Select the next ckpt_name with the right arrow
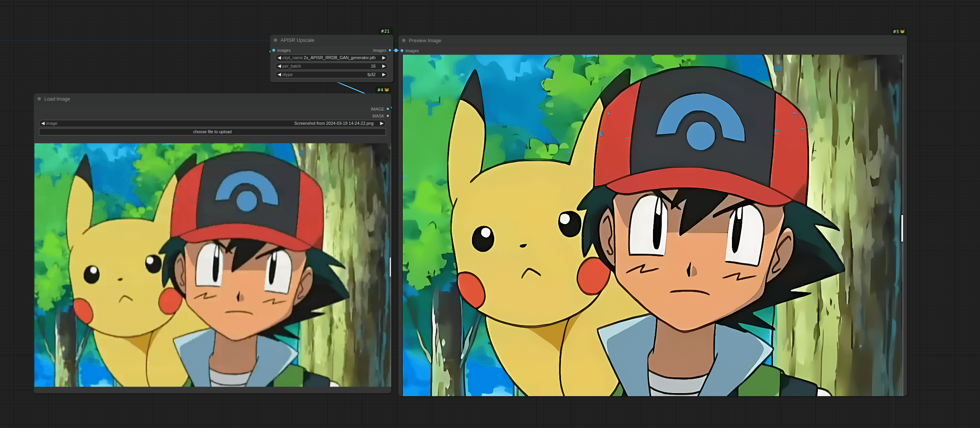Viewport: 980px width, 428px height. (x=383, y=58)
